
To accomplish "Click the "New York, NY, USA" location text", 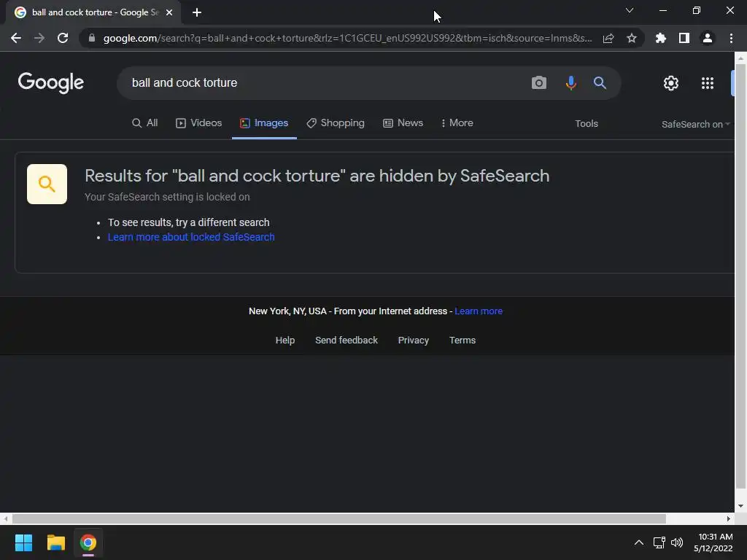I will click(x=287, y=311).
